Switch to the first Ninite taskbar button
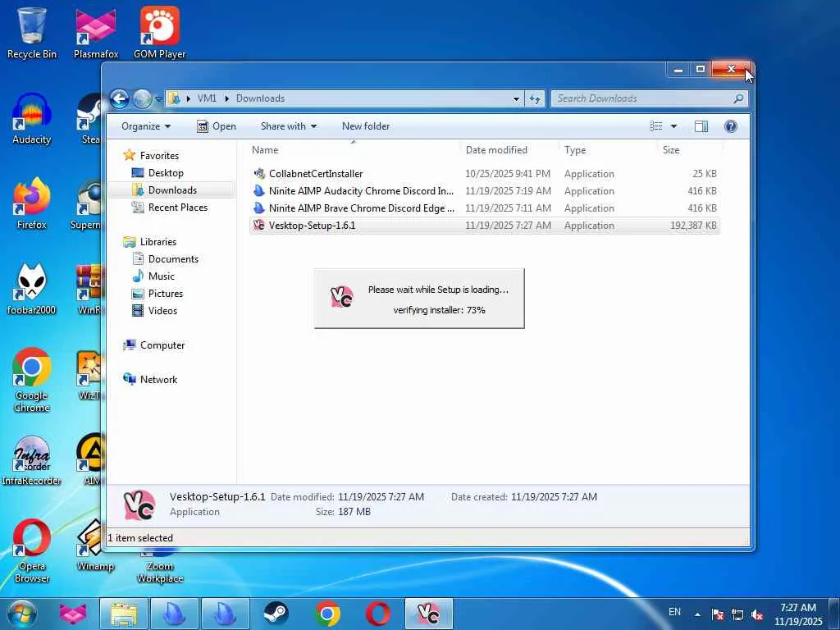The height and width of the screenshot is (630, 840). (174, 614)
